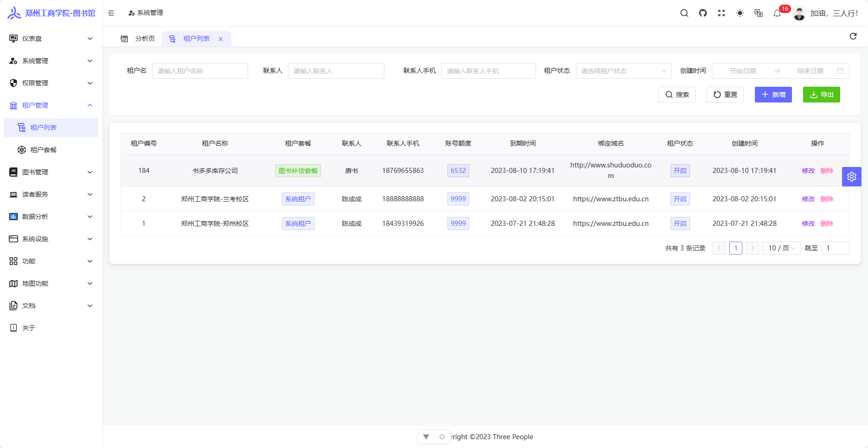
Task: Click the 到期时间 column header
Action: tap(523, 143)
